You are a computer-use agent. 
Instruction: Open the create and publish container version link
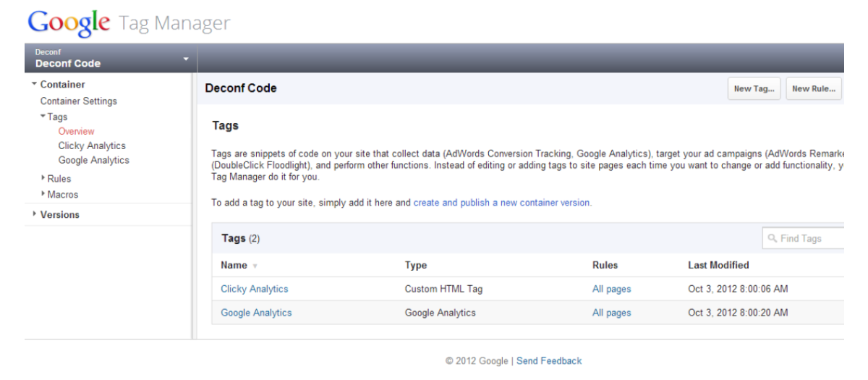(x=502, y=203)
